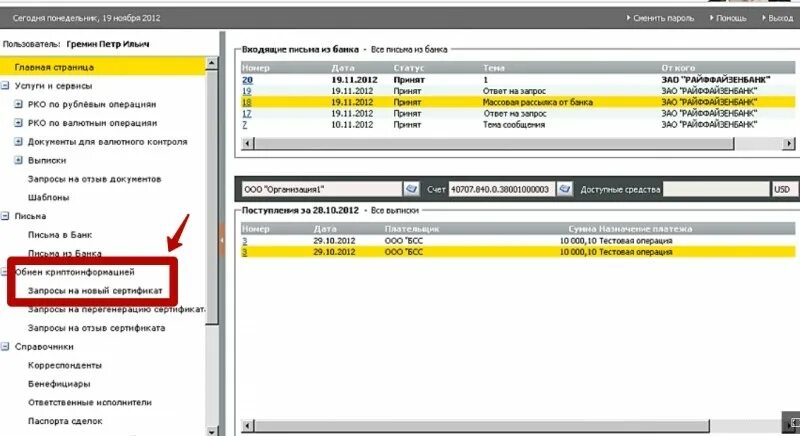800x436 pixels.
Task: Toggle sidebar with the splitter handle
Action: 222,240
